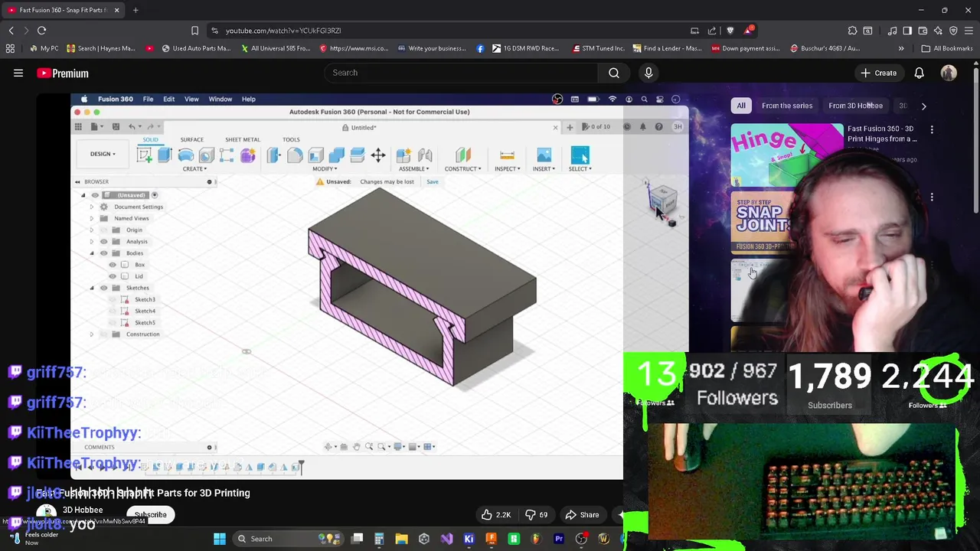Select the 'From the series' filter chip
Viewport: 980px width, 551px height.
(x=787, y=106)
